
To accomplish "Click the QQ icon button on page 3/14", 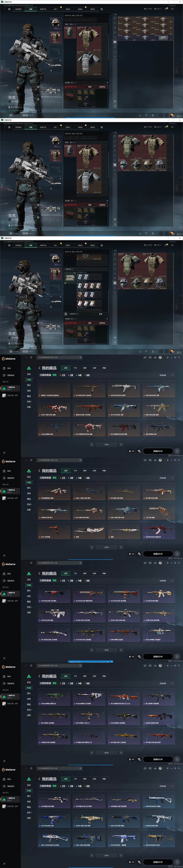I will (x=132, y=656).
